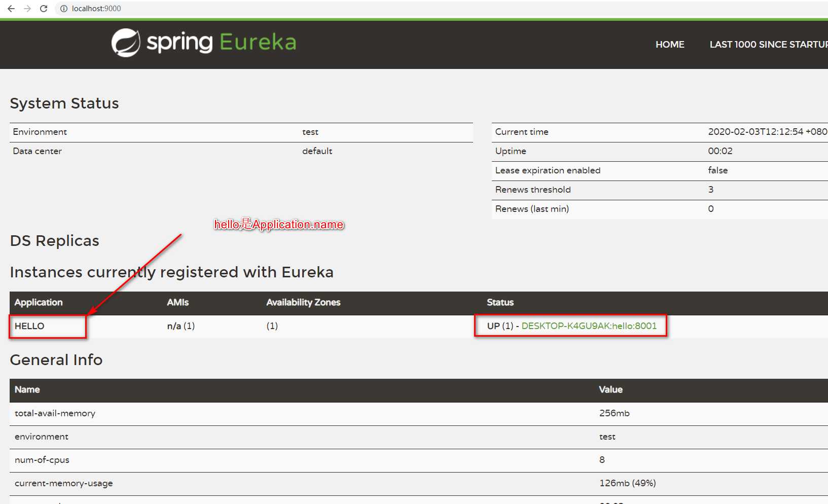This screenshot has height=504, width=828.
Task: Select the current-memory-usage row name
Action: pyautogui.click(x=64, y=483)
